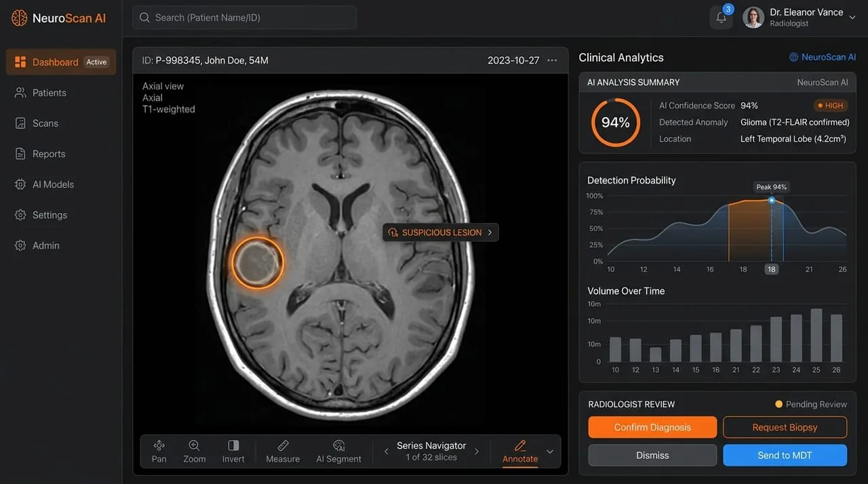Click the NeuroScan AI brain logo

click(20, 18)
